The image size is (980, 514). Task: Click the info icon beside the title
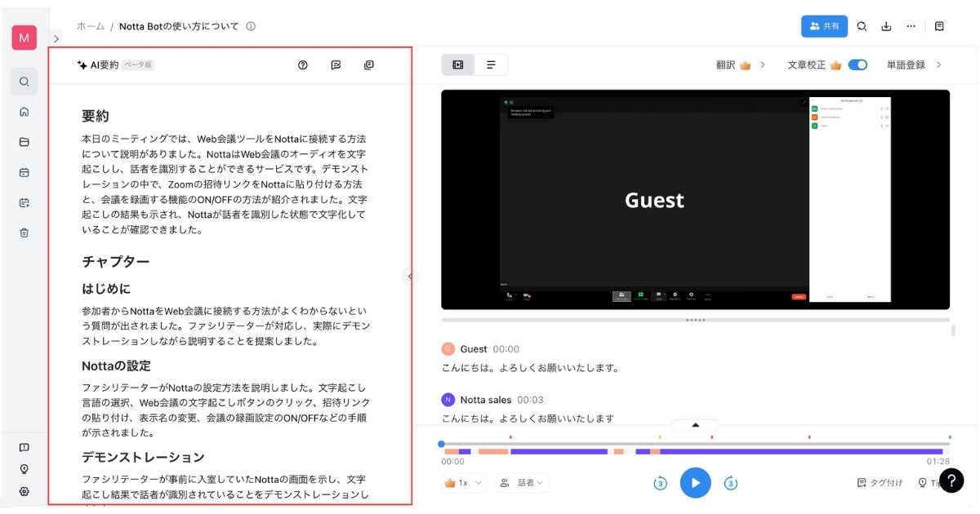251,26
